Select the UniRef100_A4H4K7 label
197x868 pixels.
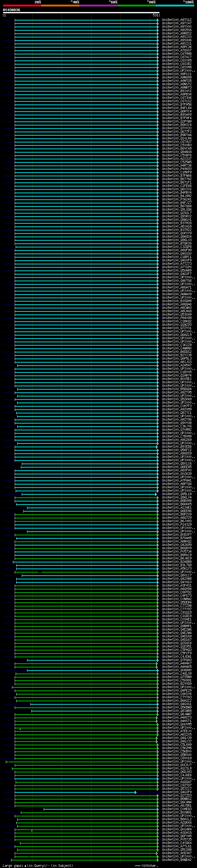tap(177, 664)
